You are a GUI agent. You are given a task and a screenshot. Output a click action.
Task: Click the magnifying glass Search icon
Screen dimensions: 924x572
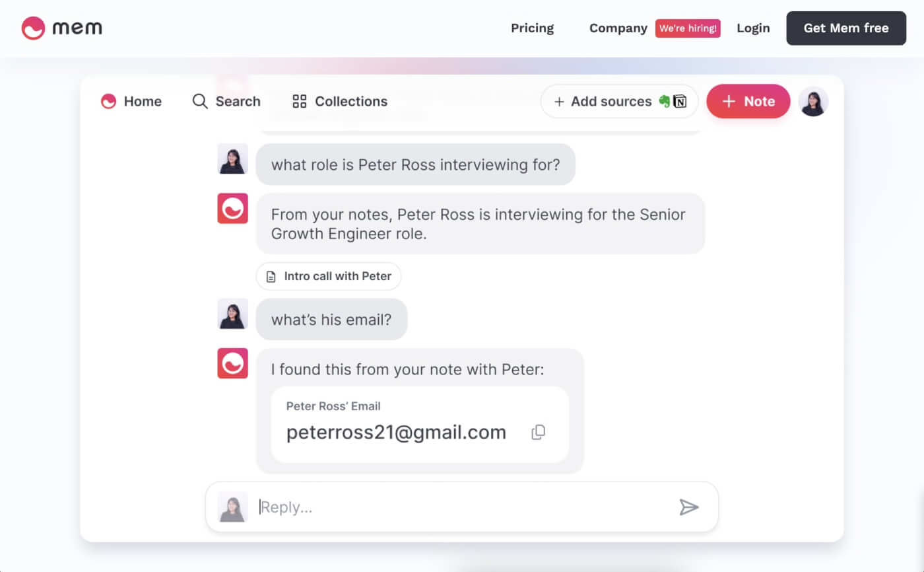(x=199, y=102)
